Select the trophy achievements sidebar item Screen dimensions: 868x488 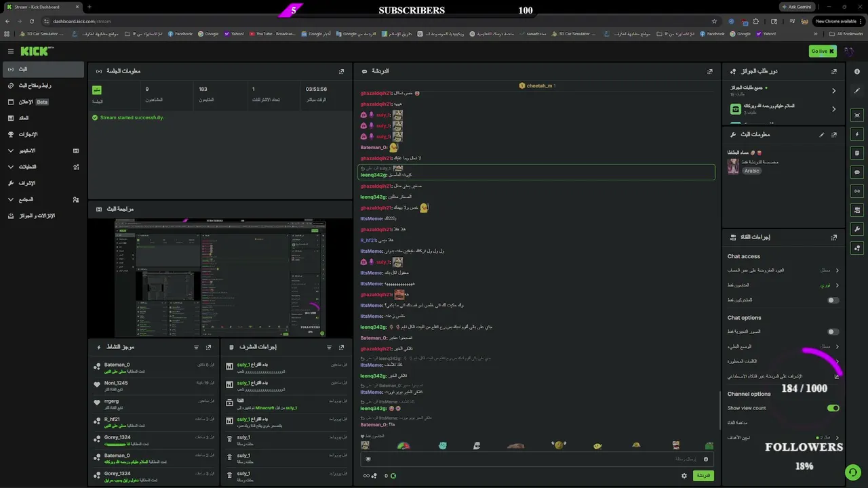point(43,134)
